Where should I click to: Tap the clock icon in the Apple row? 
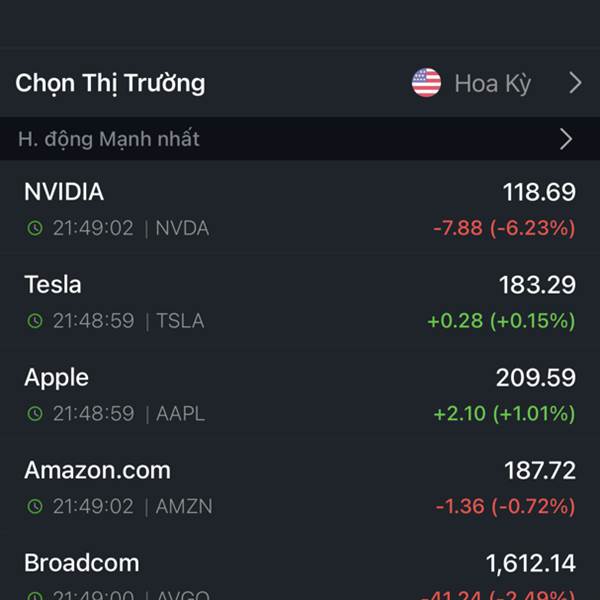pyautogui.click(x=35, y=414)
